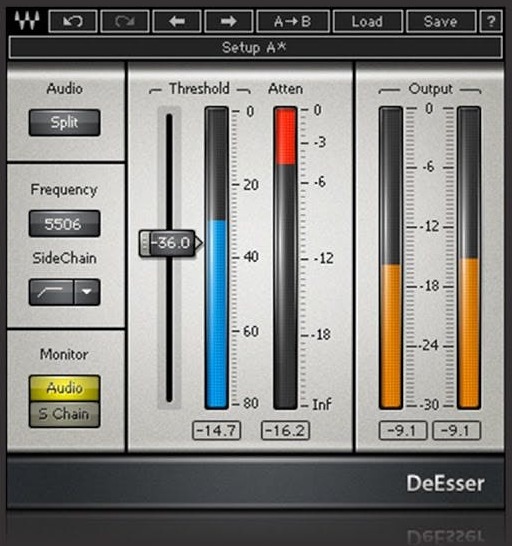
Task: Reset the -16.2 attenuation peak readout
Action: click(286, 430)
